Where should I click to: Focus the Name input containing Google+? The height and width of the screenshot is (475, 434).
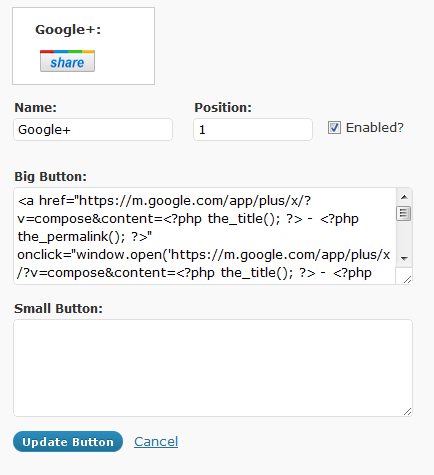[93, 129]
